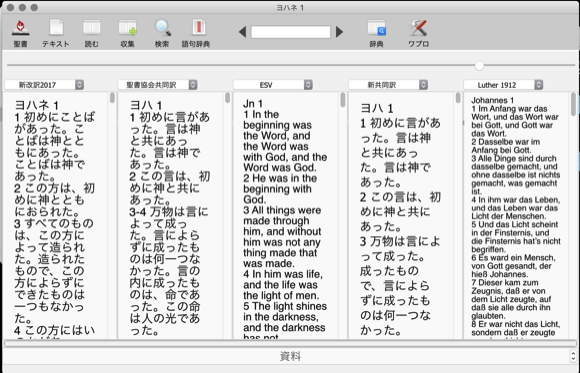This screenshot has height=373, width=580.
Task: Click ESV verse '2 He was in the'
Action: 280,178
